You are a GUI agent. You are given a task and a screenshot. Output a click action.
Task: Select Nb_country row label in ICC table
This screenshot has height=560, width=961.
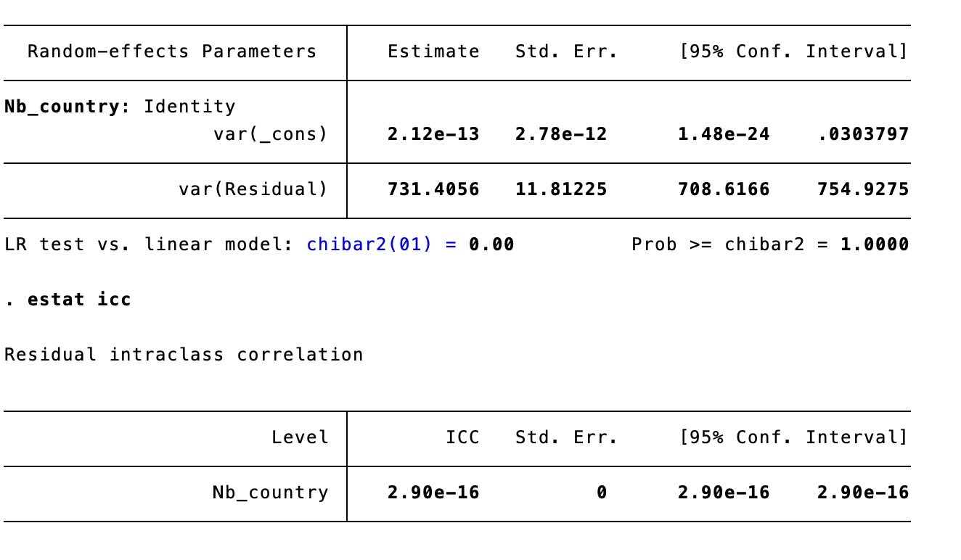(270, 493)
